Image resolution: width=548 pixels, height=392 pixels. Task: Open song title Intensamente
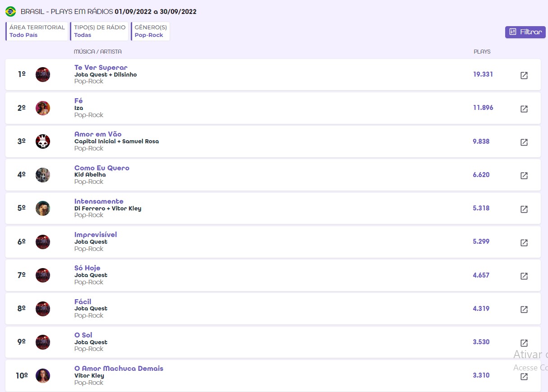click(x=99, y=201)
